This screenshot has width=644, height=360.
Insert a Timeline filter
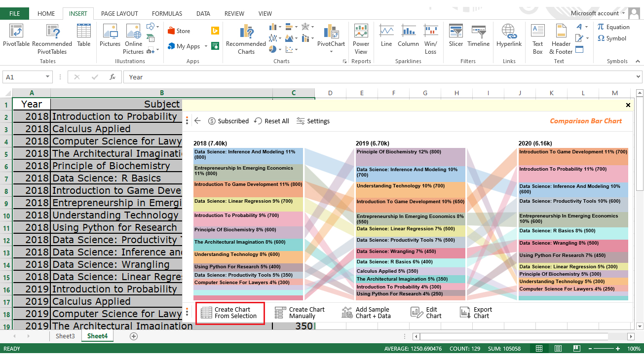point(478,36)
